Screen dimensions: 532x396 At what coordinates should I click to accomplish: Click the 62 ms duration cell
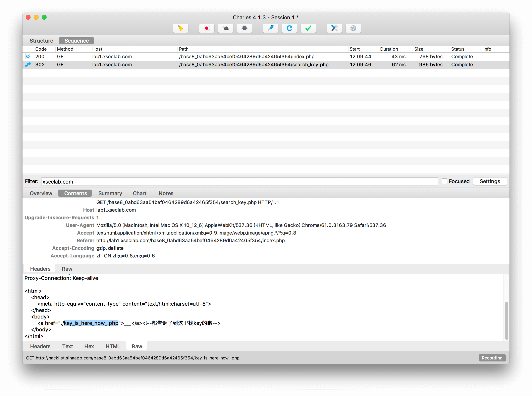[x=399, y=64]
